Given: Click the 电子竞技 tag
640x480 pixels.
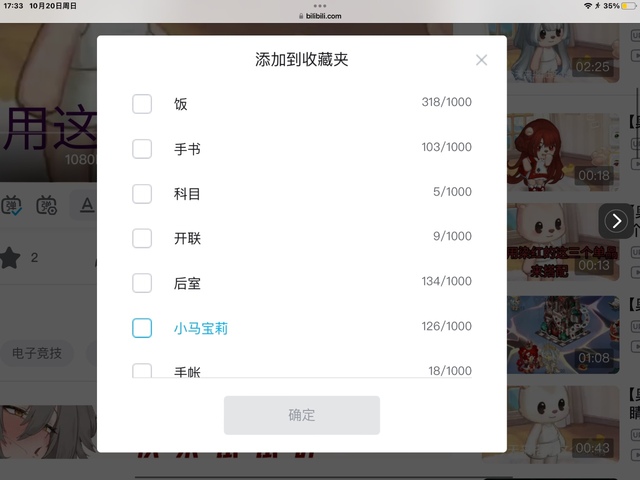Looking at the screenshot, I should click(x=37, y=353).
